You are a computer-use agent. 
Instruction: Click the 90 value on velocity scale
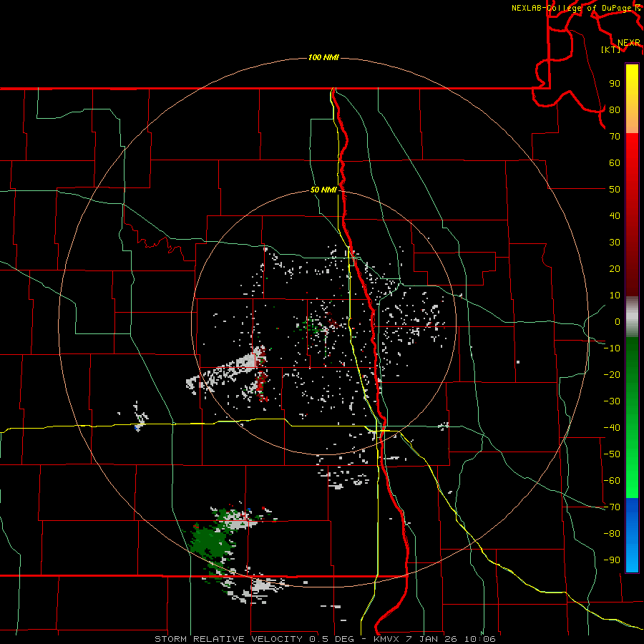(615, 84)
